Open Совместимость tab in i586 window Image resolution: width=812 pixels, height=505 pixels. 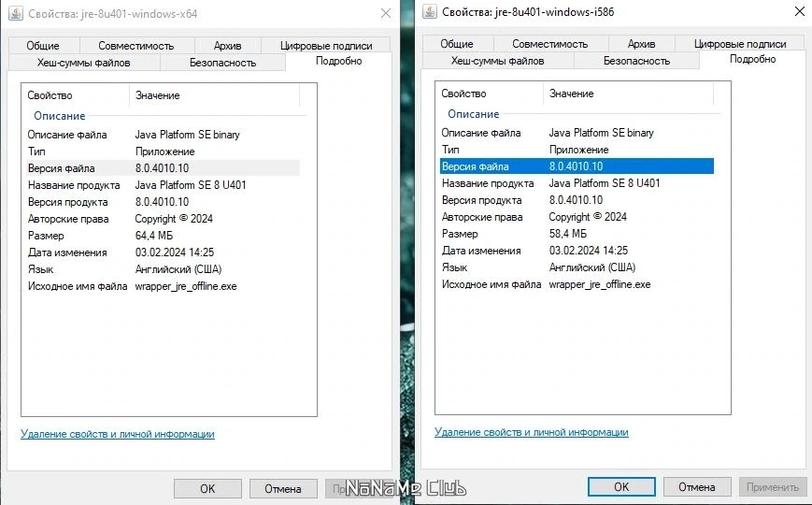550,44
